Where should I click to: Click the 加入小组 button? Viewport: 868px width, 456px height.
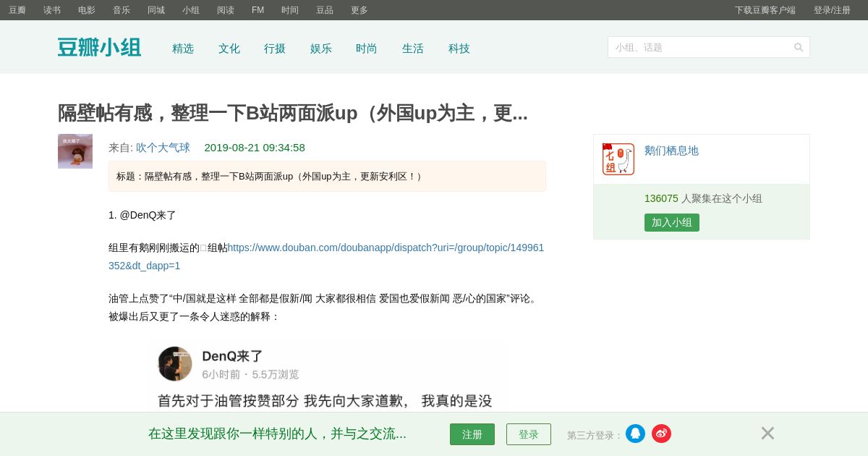tap(672, 222)
